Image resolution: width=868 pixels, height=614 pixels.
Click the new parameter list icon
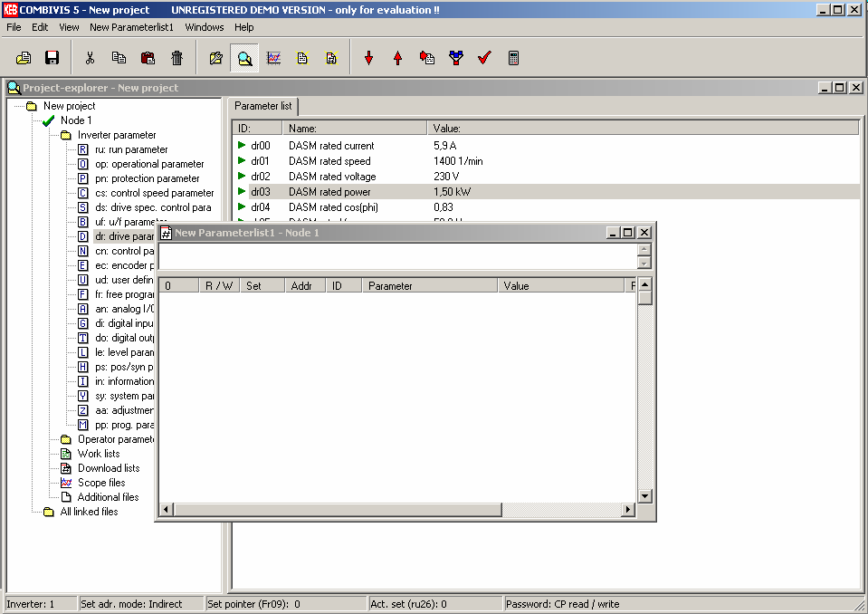click(x=302, y=58)
